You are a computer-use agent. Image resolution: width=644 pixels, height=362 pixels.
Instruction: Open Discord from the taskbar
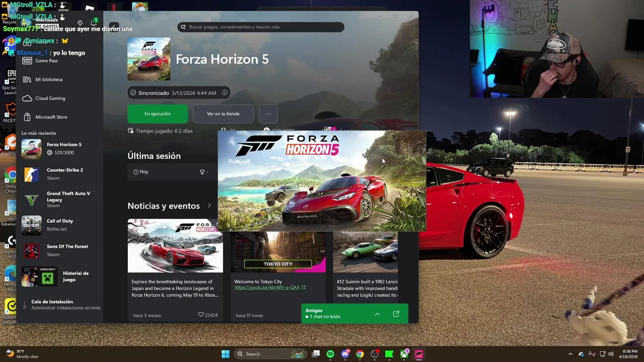(x=345, y=354)
